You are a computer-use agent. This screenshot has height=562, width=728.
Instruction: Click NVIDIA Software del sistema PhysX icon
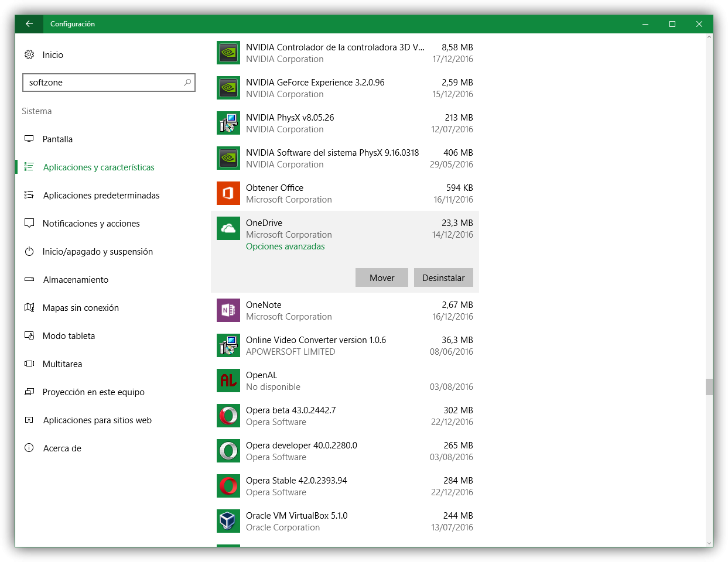tap(228, 158)
